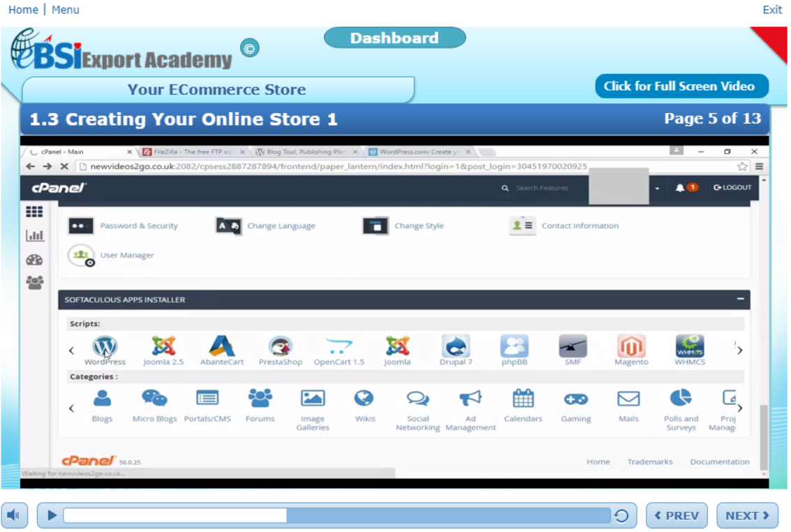Open the Documentation footer link
The width and height of the screenshot is (791, 532).
tap(719, 462)
